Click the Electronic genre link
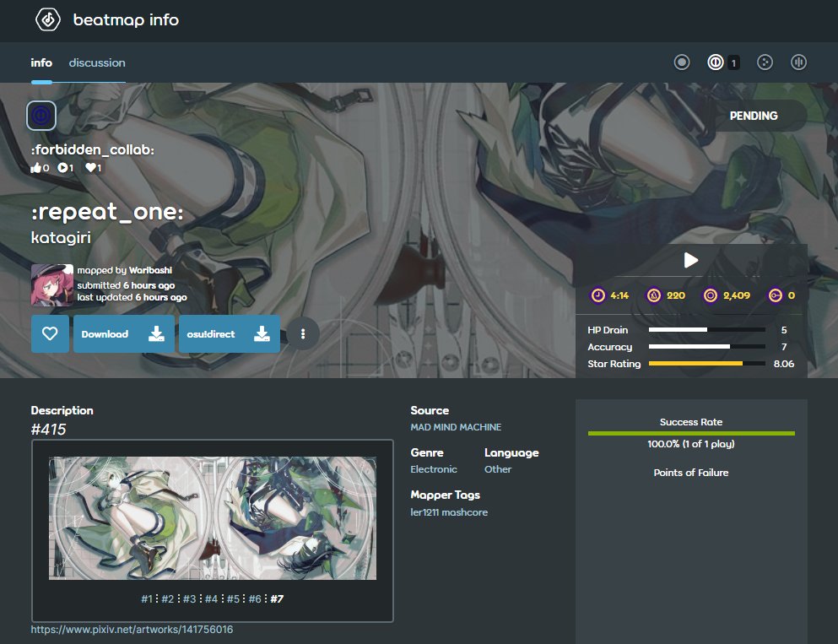The image size is (838, 644). pos(434,469)
